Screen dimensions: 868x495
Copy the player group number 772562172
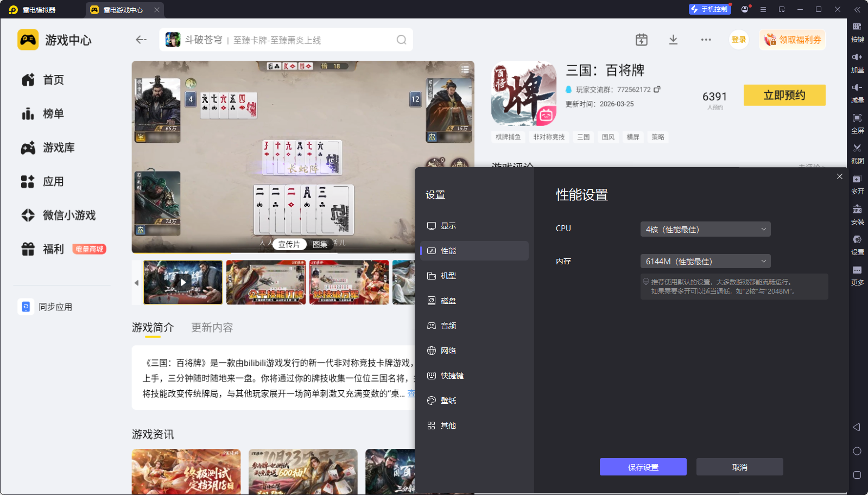657,89
